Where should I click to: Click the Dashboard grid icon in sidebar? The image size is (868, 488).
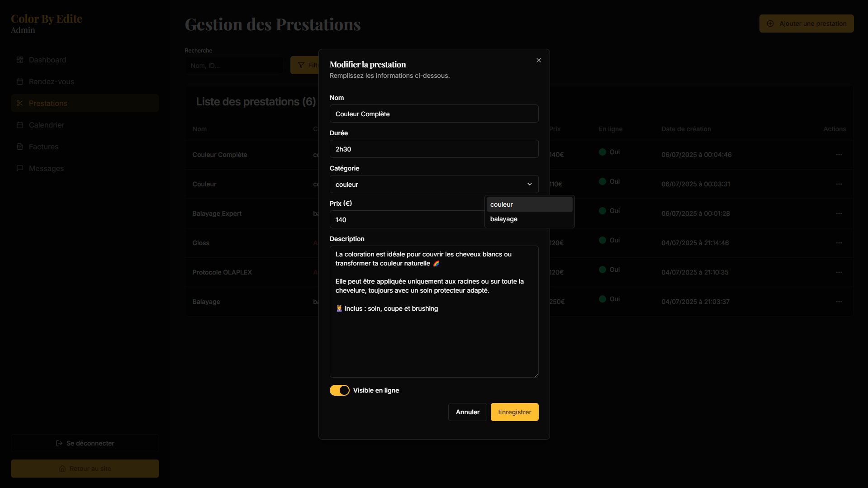click(20, 60)
